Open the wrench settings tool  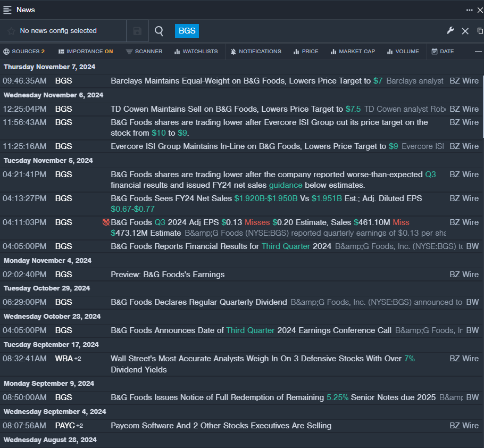(450, 31)
